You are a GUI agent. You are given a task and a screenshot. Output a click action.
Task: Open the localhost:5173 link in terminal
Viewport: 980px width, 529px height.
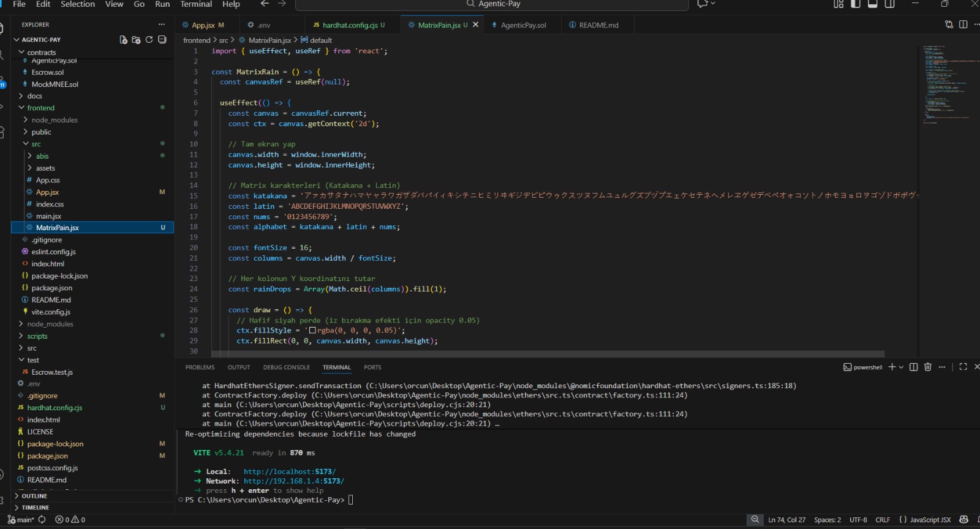289,471
